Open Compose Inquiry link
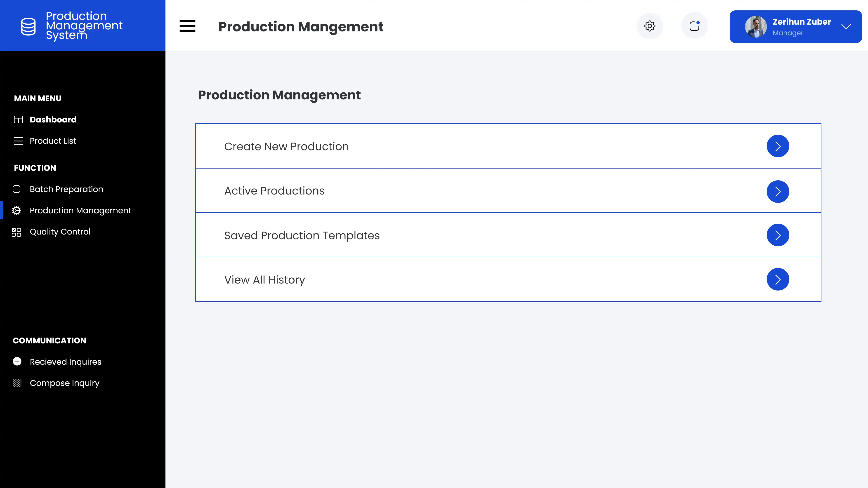The width and height of the screenshot is (868, 488). (x=64, y=383)
